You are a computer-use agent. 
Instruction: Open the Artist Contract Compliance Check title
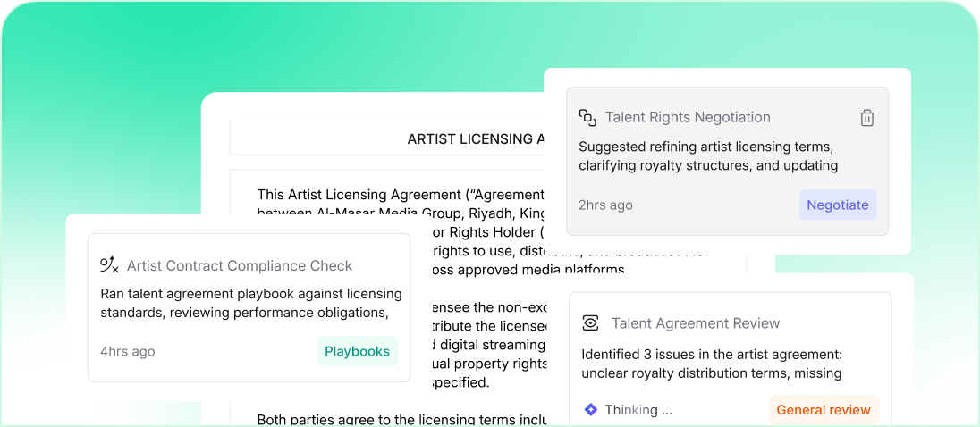(x=240, y=265)
